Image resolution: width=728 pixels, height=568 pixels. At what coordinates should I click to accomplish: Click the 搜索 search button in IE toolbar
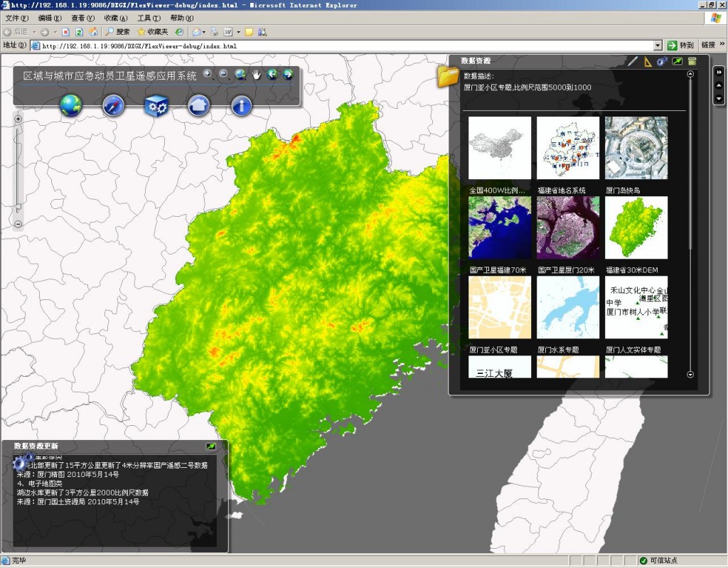pos(118,32)
